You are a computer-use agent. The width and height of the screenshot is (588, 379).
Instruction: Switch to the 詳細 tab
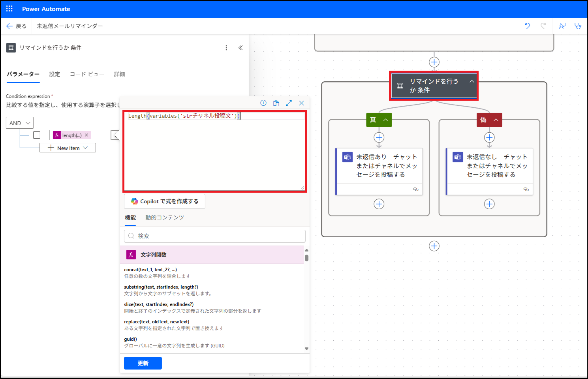click(x=119, y=74)
